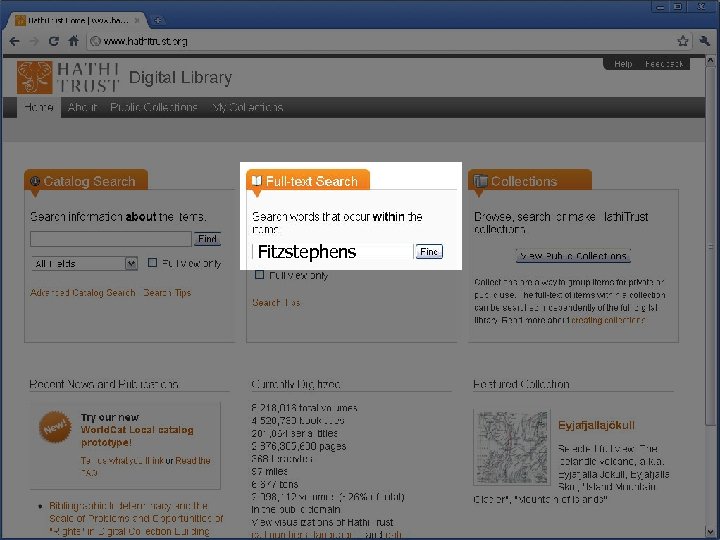The image size is (720, 540).
Task: Go to the browser home page icon
Action: tap(73, 41)
